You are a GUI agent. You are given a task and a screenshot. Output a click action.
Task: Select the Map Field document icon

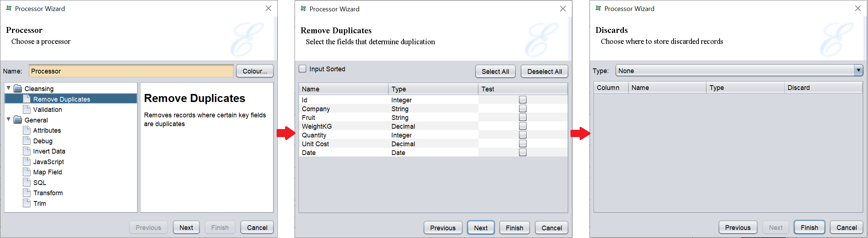coord(27,172)
